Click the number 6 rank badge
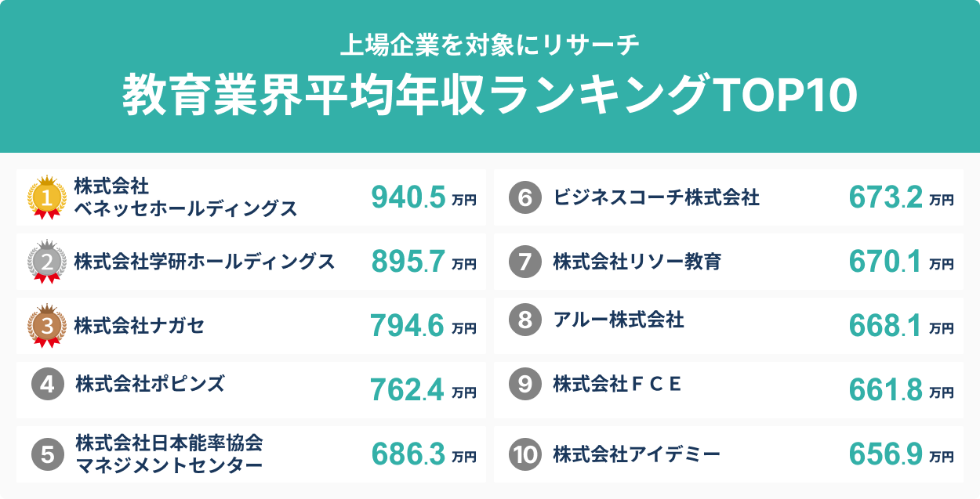Screen dimensions: 980x499 point(524,198)
